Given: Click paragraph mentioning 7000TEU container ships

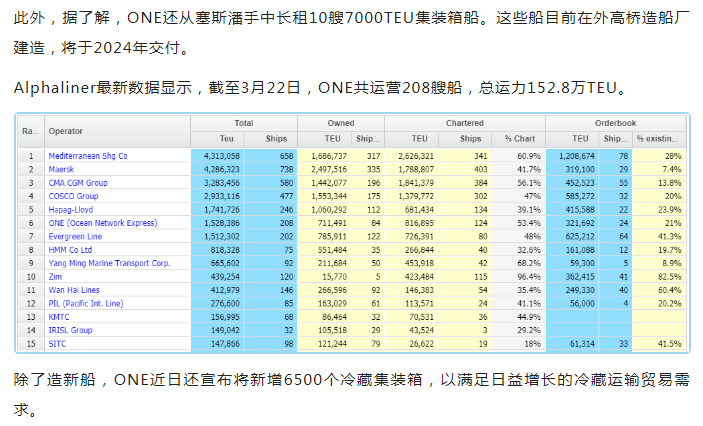Looking at the screenshot, I should (x=352, y=33).
